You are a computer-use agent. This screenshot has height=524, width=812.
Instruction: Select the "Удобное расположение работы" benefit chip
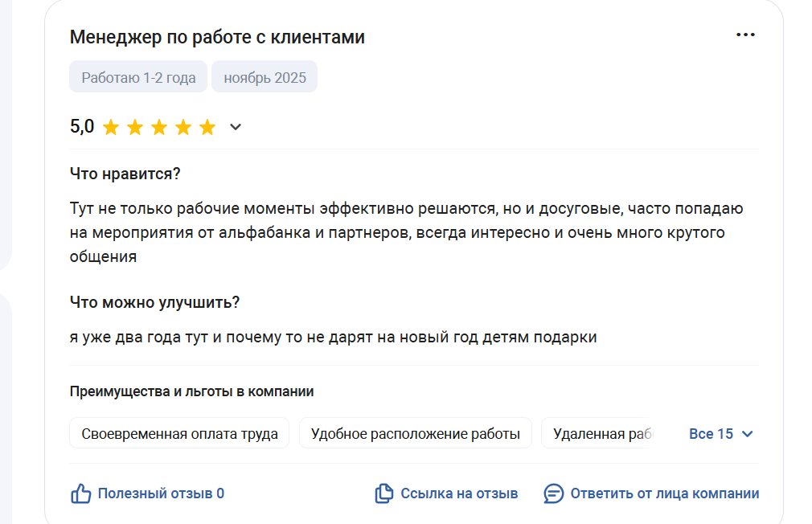pyautogui.click(x=415, y=434)
